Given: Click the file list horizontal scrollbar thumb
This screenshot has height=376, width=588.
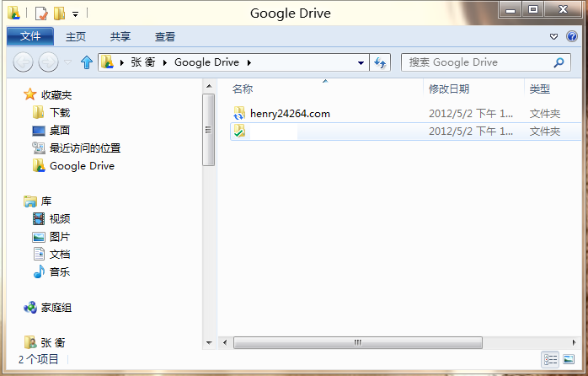Looking at the screenshot, I should (358, 342).
